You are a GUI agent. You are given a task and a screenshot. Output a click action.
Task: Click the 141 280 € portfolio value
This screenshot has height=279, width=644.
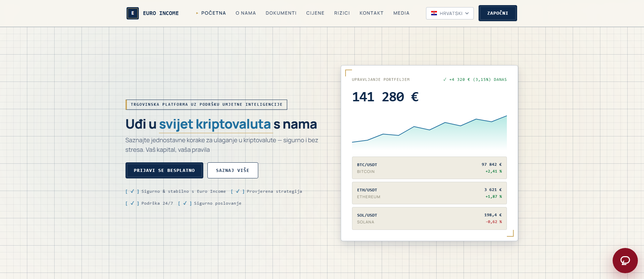coord(385,97)
